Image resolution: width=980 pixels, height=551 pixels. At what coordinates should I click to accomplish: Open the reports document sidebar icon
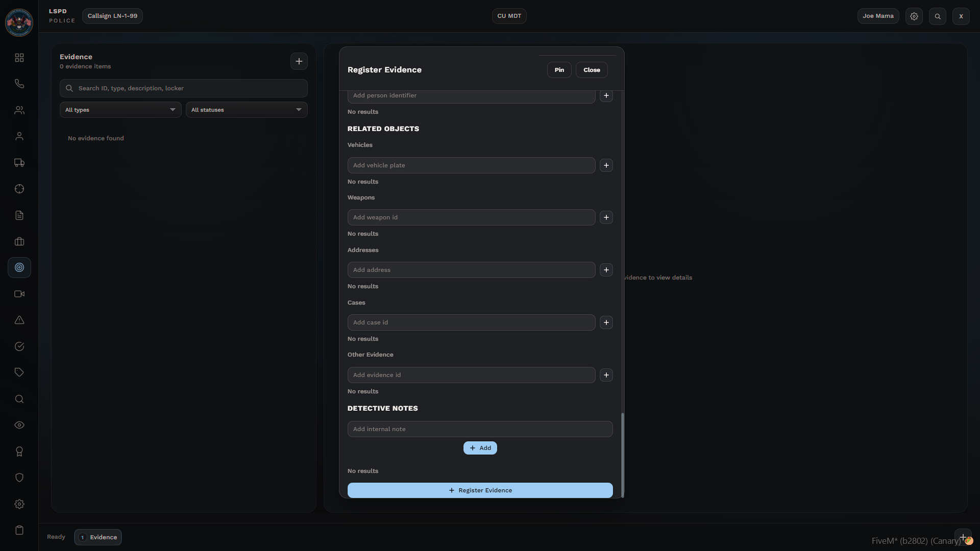point(19,215)
